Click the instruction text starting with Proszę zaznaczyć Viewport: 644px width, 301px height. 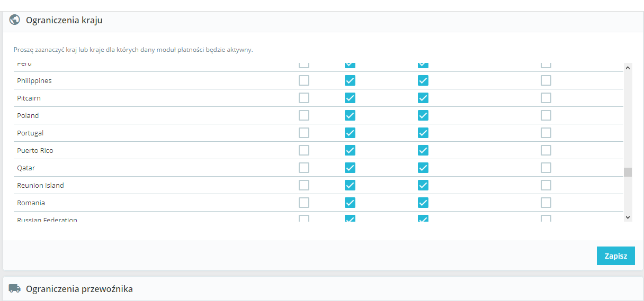[133, 50]
